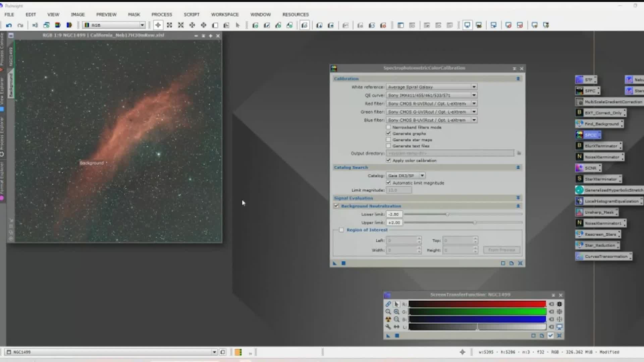Open the CurvesTransformation process icon
The image size is (644, 362).
coord(603,256)
